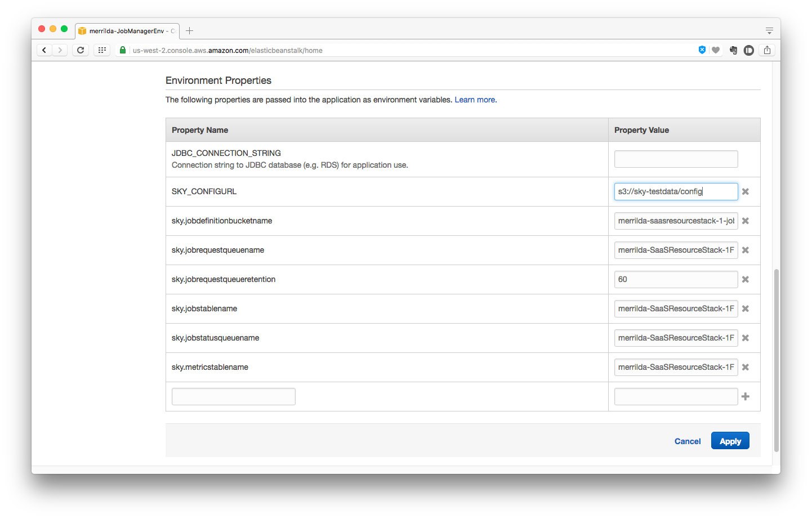Click the heart bookmark icon
The image size is (812, 519).
point(716,50)
